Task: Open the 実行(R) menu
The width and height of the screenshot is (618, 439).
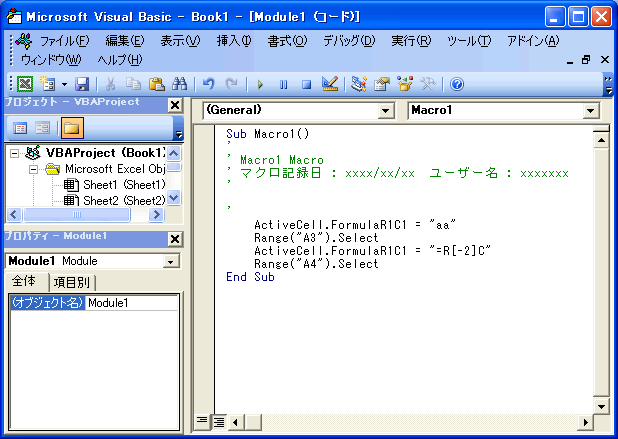Action: [411, 41]
